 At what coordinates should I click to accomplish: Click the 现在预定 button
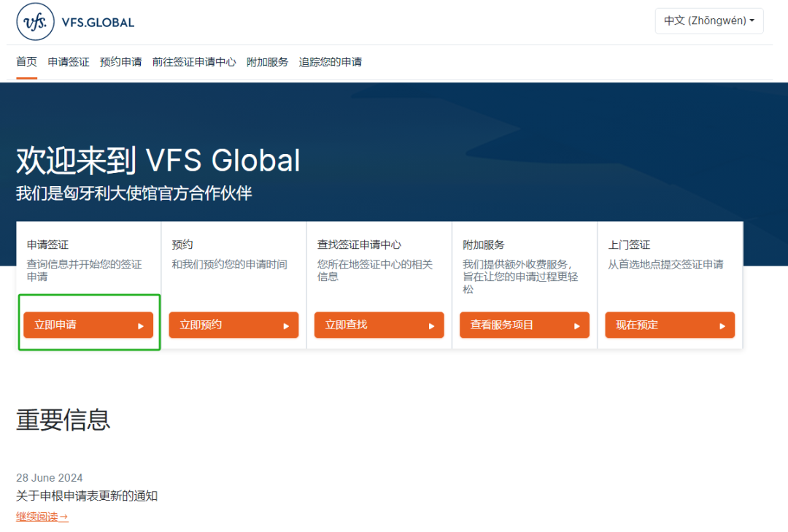point(670,325)
